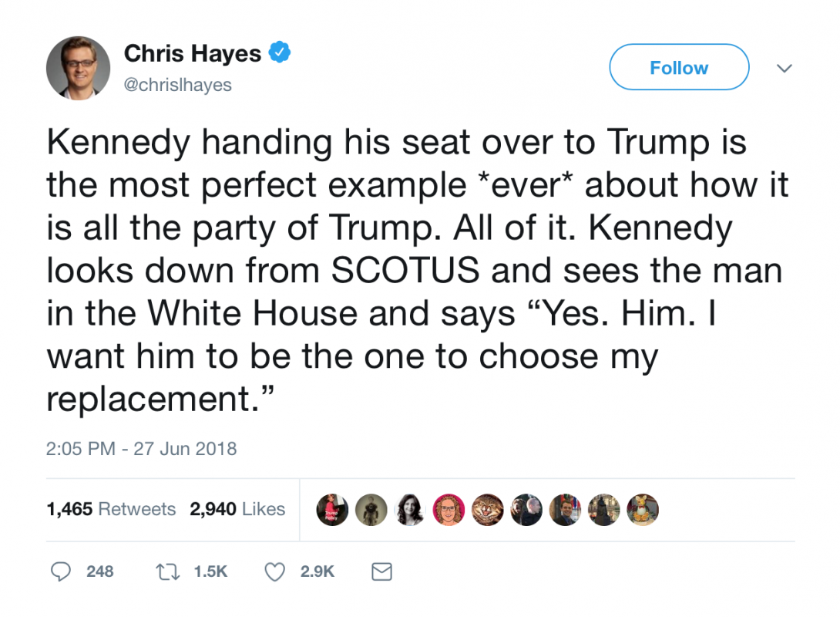The image size is (840, 617).
Task: Follow Chris Hayes
Action: point(679,67)
